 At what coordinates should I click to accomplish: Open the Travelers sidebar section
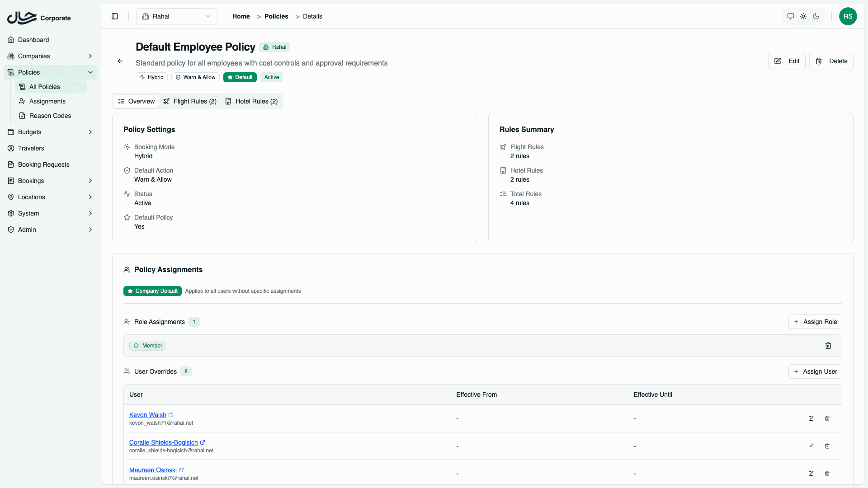click(31, 148)
